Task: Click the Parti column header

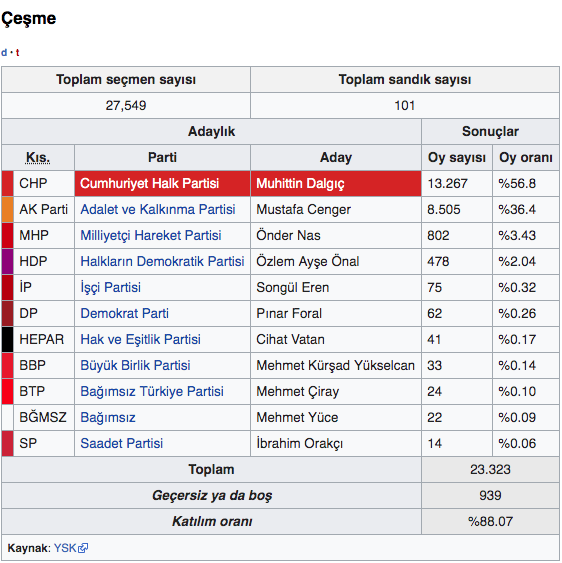Action: (162, 157)
